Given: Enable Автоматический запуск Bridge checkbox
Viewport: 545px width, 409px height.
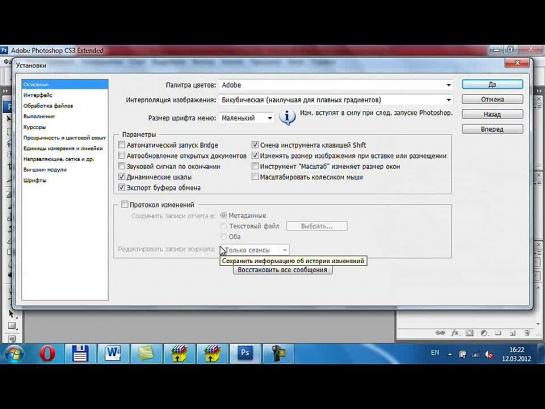Looking at the screenshot, I should (121, 145).
